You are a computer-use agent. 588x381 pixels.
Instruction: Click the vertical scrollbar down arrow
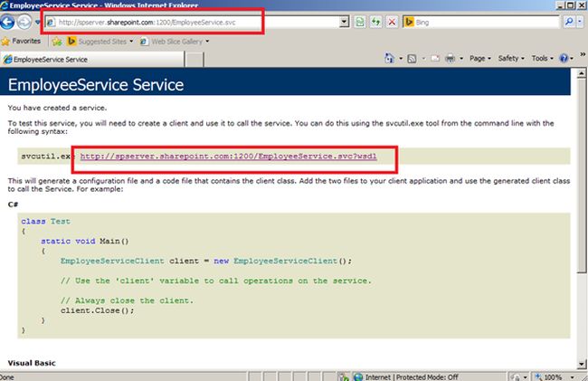(x=582, y=364)
